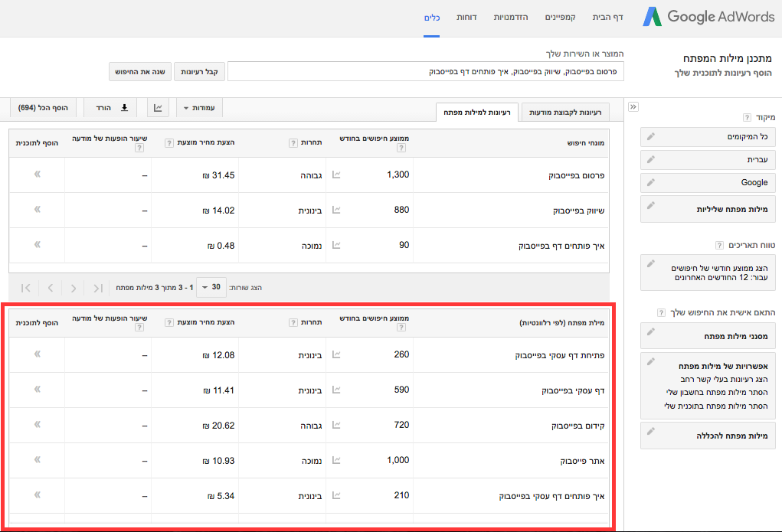Go to the first page of results
Screen dimensions: 782x532
pyautogui.click(x=98, y=288)
